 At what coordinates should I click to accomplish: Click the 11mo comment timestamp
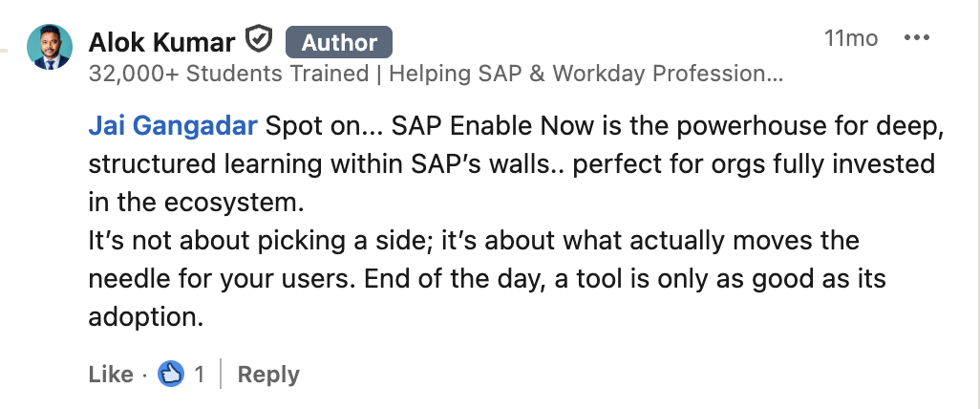tap(850, 39)
